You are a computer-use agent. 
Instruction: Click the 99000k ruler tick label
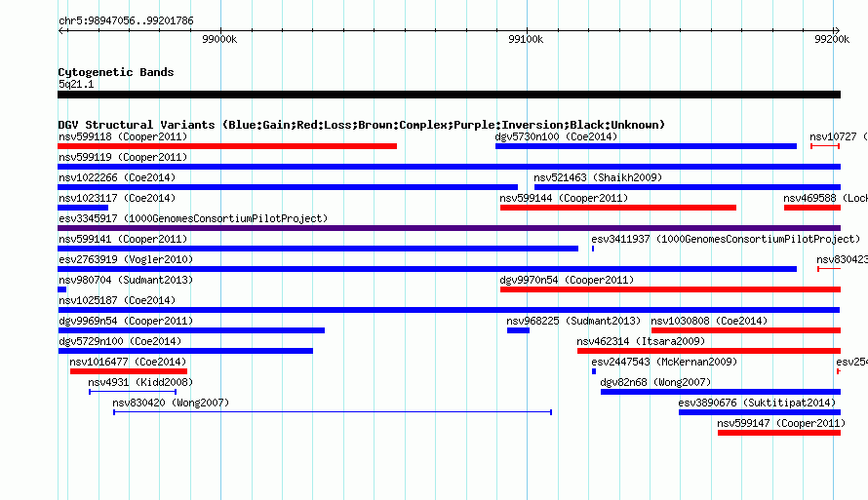(219, 39)
